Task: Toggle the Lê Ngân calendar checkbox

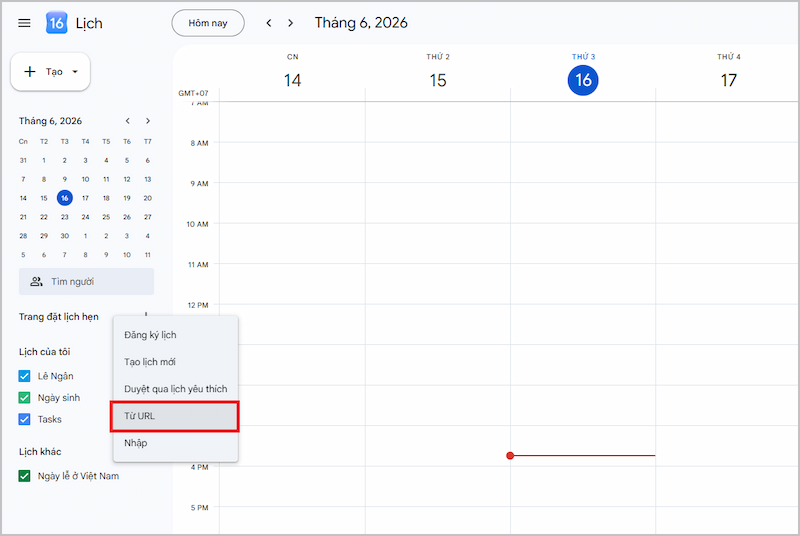Action: click(x=24, y=376)
